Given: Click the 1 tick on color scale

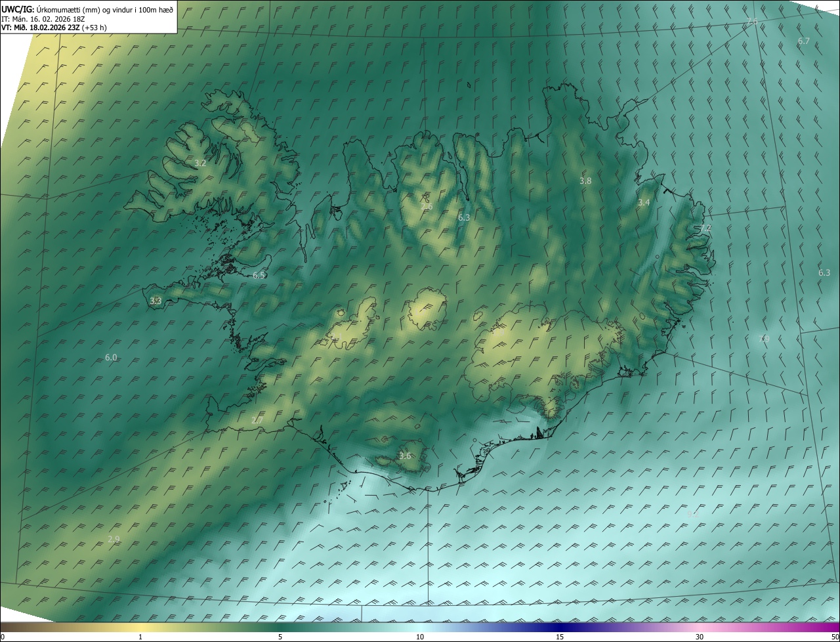Looking at the screenshot, I should point(140,637).
